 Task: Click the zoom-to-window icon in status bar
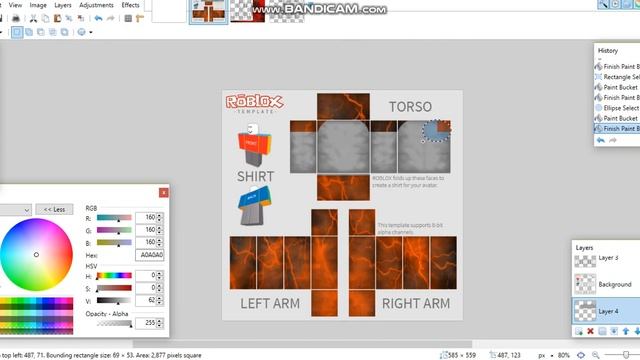(581, 356)
